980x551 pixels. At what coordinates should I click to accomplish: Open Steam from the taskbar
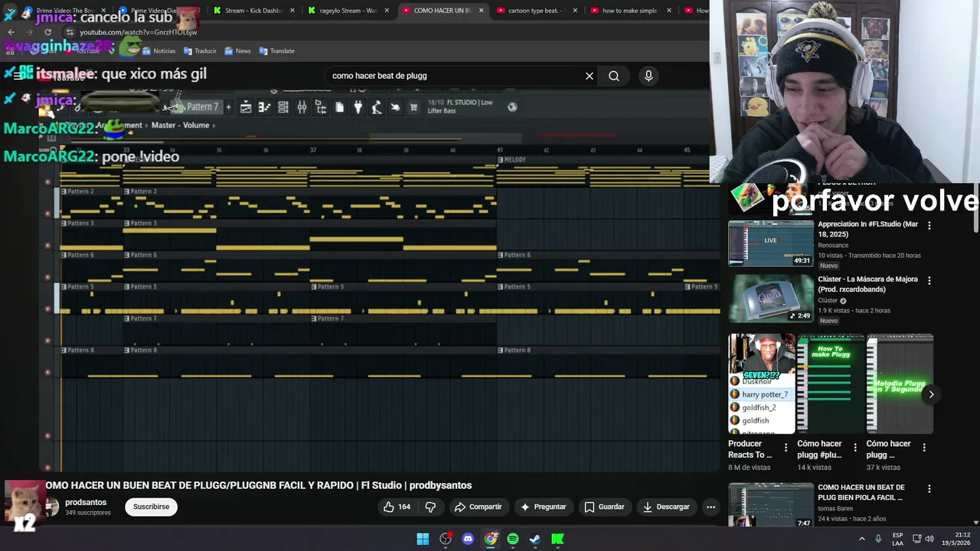[535, 539]
